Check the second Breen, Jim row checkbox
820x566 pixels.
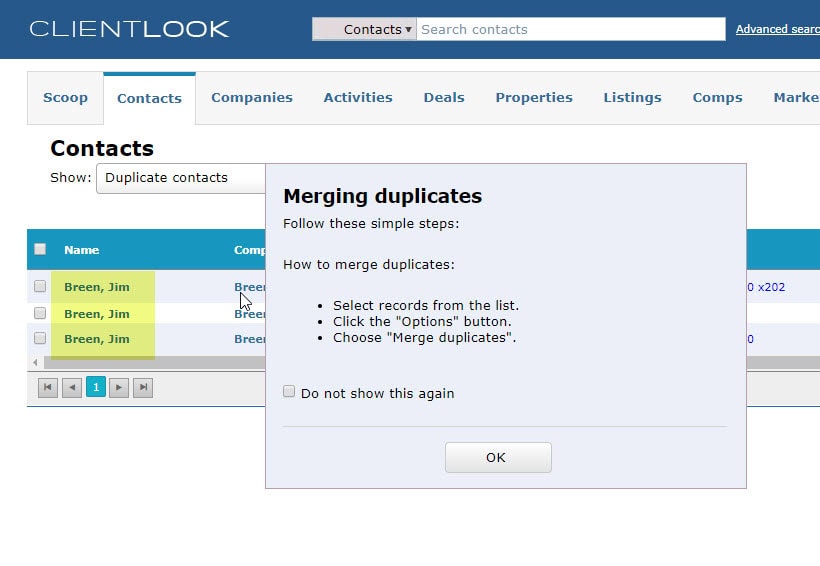[x=40, y=313]
